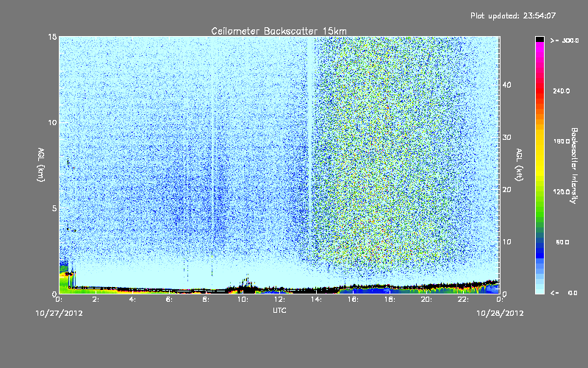This screenshot has width=588, height=368.
Task: Click the '180.0' colorbar label
Action: 562,141
